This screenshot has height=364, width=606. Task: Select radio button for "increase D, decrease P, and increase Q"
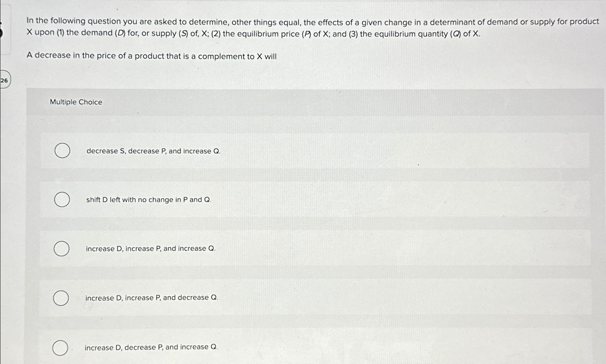(60, 348)
